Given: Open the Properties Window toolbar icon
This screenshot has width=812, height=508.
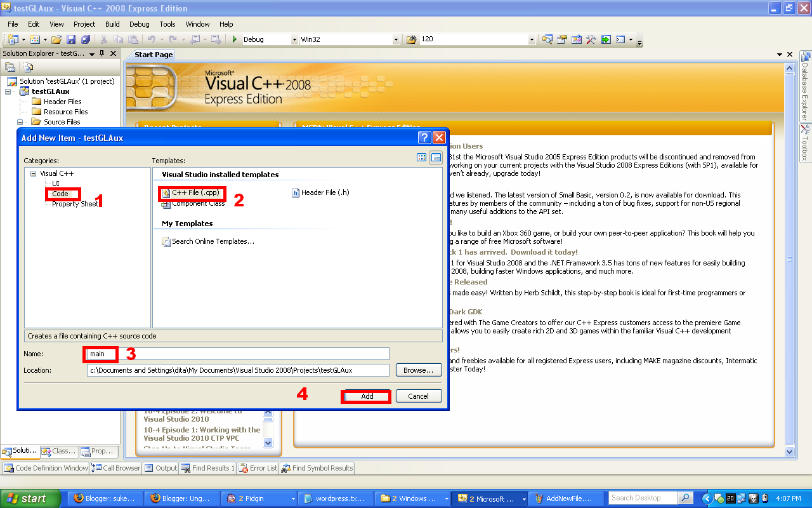Looking at the screenshot, I should (x=561, y=39).
